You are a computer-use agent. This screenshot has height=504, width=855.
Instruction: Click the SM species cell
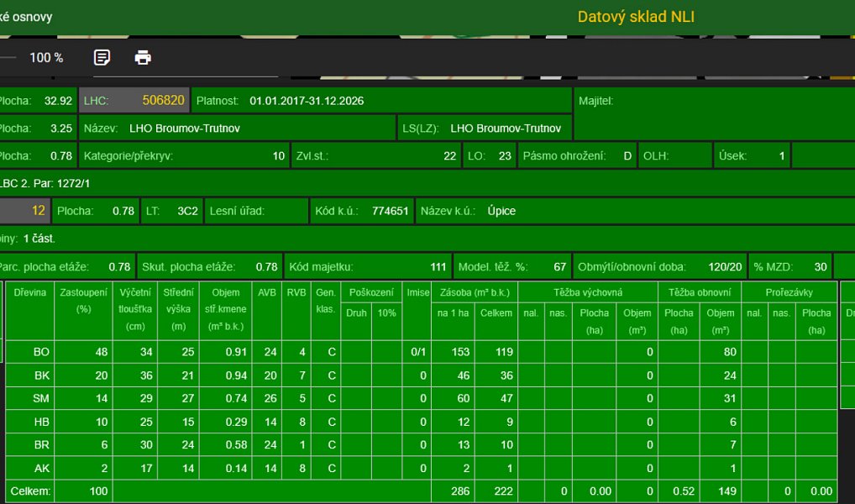point(30,398)
